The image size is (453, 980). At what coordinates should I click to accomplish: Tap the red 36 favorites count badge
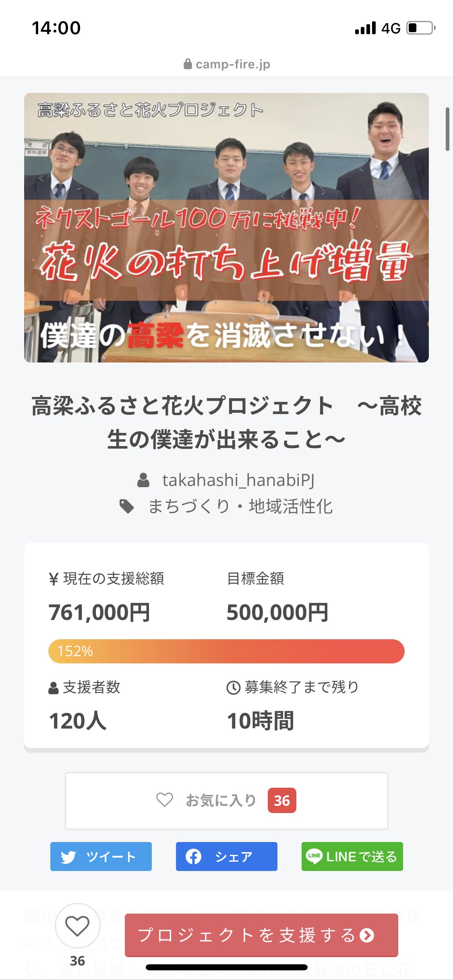pyautogui.click(x=282, y=801)
